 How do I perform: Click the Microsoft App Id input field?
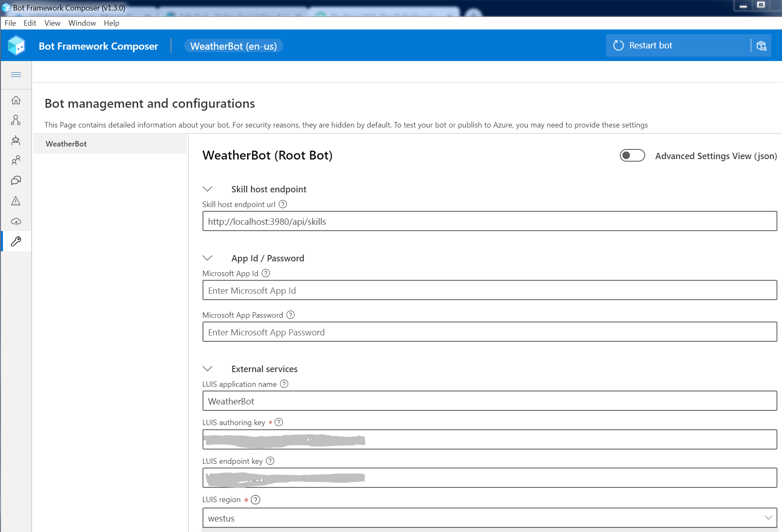click(x=489, y=290)
